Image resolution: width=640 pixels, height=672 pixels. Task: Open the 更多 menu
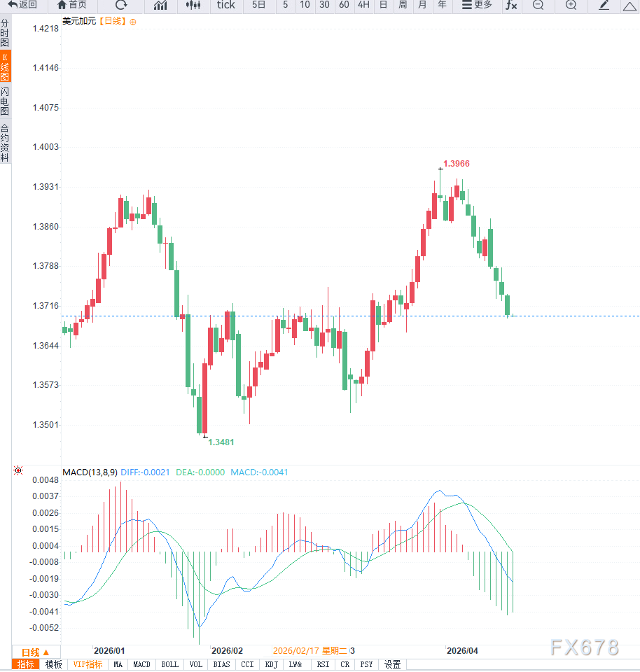pos(477,6)
